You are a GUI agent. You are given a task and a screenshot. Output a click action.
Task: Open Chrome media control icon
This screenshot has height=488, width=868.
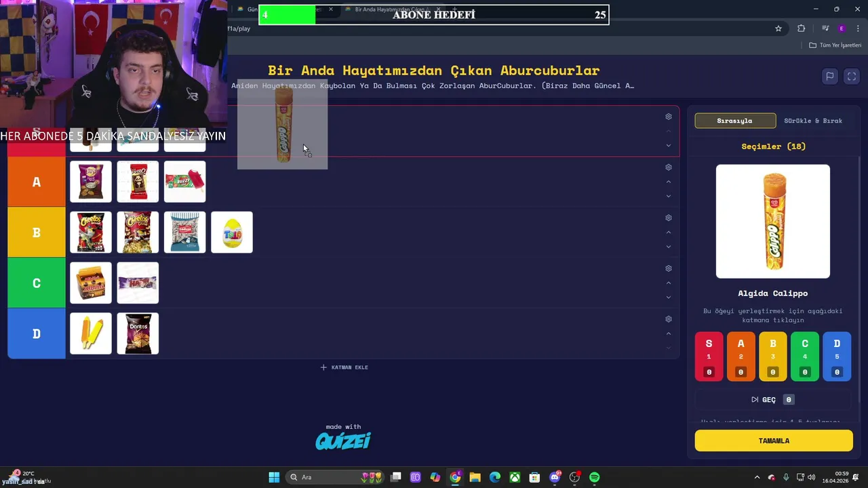coord(825,28)
